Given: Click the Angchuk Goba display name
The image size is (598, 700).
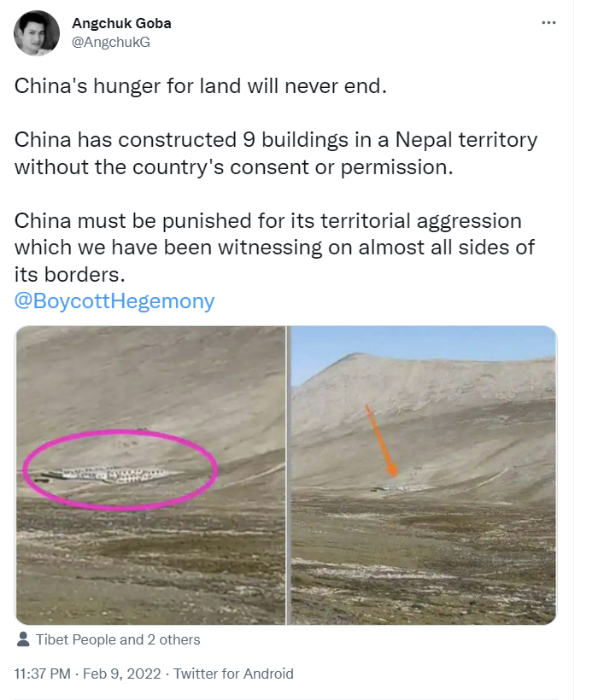Looking at the screenshot, I should (x=121, y=23).
